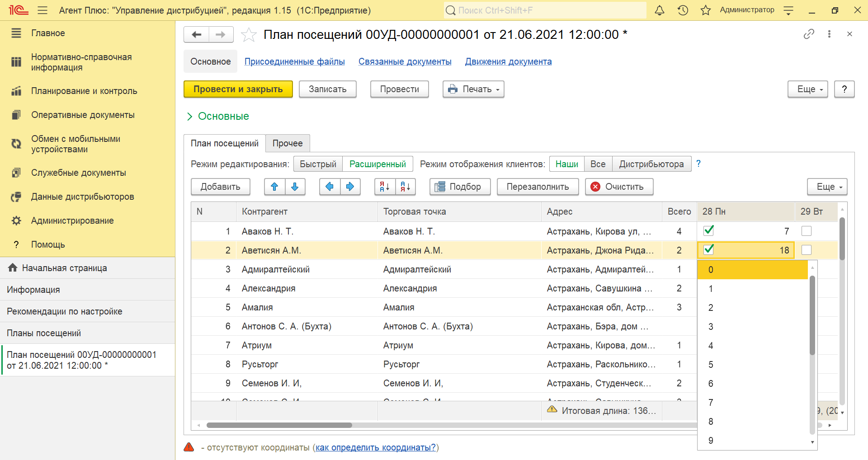Open Планирование и контроль section
Image resolution: width=868 pixels, height=460 pixels.
pyautogui.click(x=87, y=91)
